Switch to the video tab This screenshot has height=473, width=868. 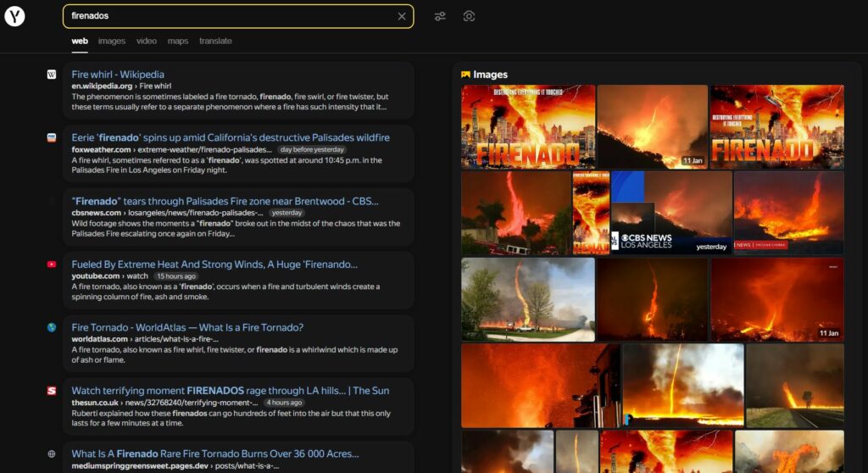coord(146,41)
